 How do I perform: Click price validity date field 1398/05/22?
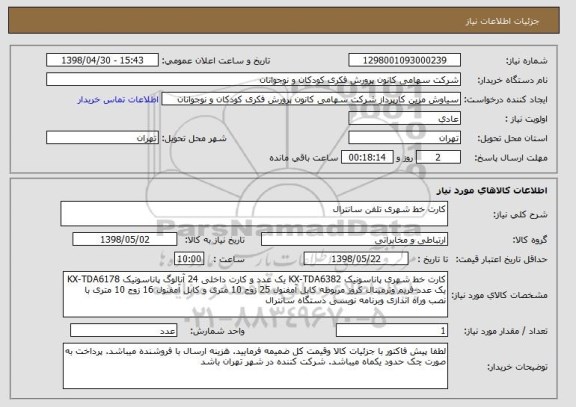(x=356, y=259)
